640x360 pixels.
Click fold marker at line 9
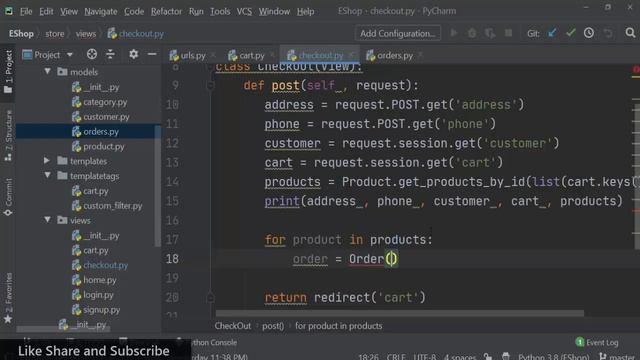(x=211, y=85)
